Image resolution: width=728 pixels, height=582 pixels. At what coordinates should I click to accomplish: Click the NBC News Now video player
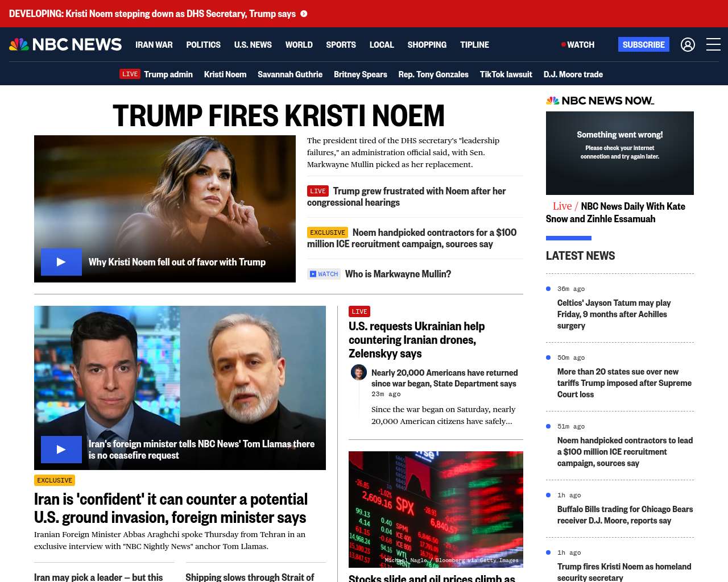click(x=619, y=153)
